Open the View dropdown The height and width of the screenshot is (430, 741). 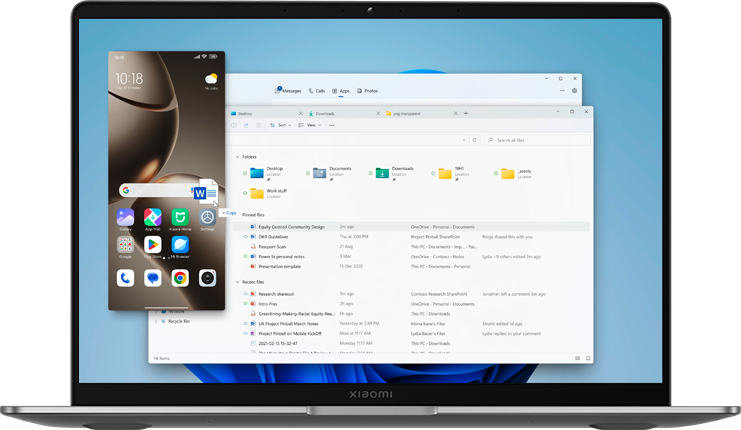(310, 125)
